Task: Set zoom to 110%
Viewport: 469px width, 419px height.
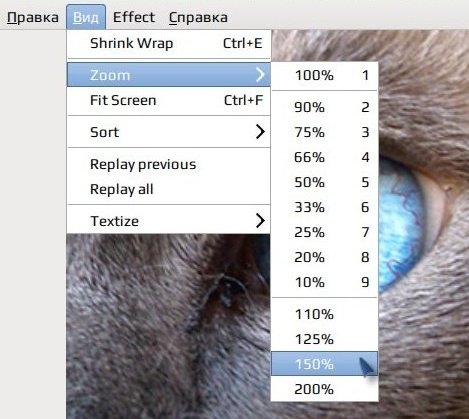Action: (325, 314)
